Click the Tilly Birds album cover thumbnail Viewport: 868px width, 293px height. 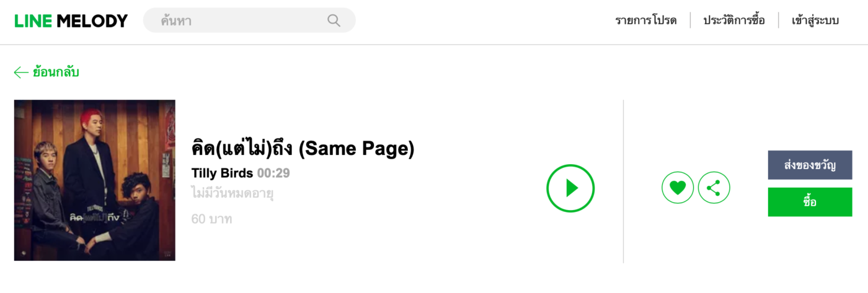[x=95, y=180]
